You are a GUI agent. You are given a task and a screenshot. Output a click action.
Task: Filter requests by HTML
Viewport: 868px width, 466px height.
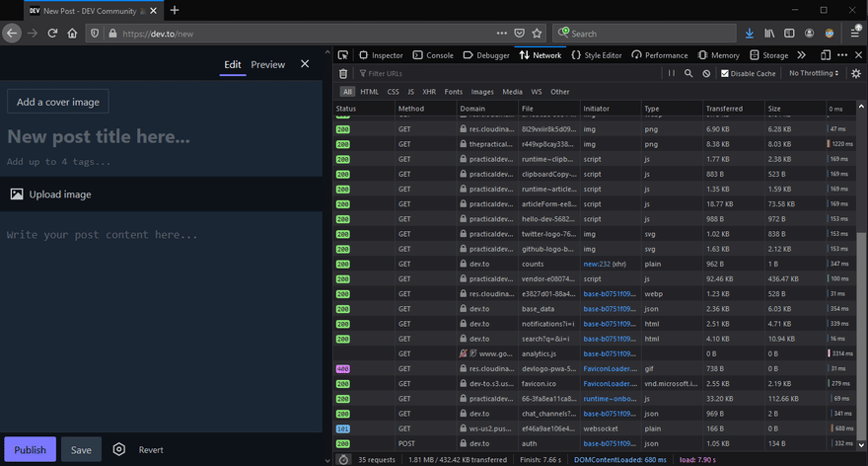pyautogui.click(x=369, y=92)
